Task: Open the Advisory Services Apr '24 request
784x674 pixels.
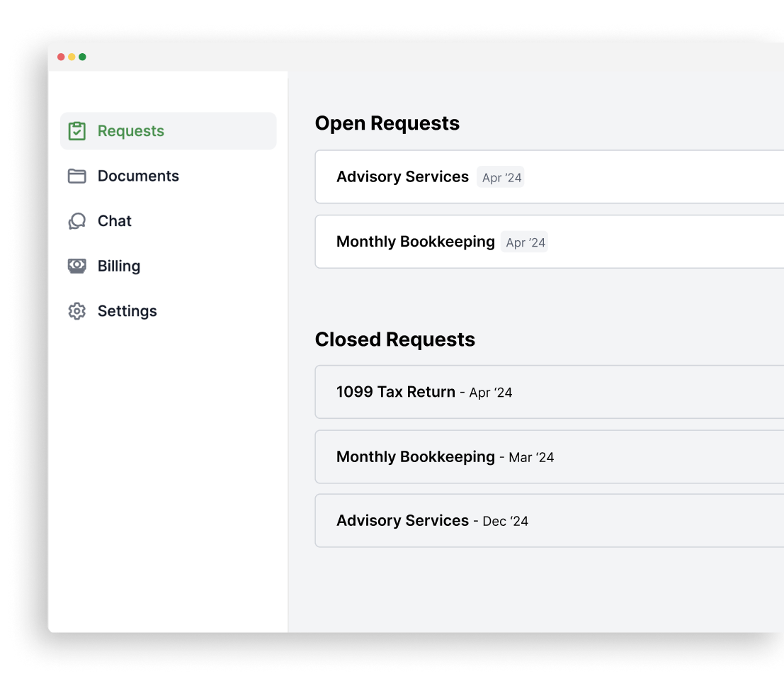Action: 550,176
